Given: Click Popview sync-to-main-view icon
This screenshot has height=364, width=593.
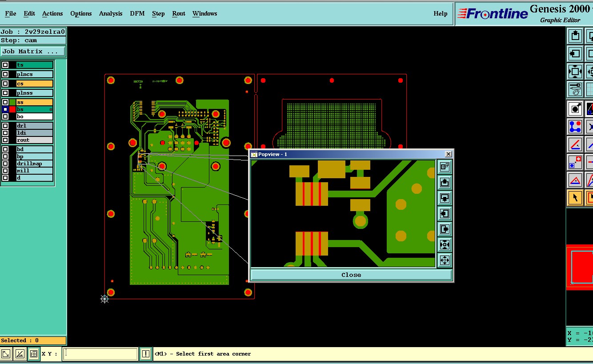Looking at the screenshot, I should click(x=445, y=167).
